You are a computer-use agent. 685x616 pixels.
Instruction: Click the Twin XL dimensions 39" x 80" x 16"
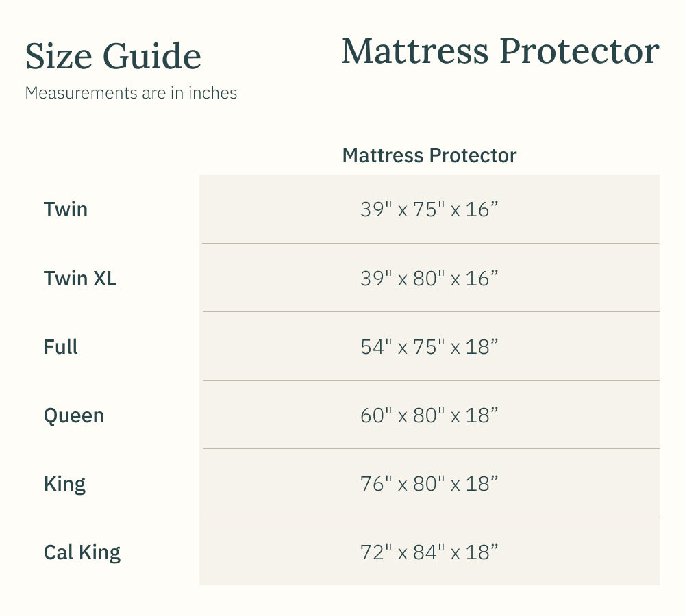coord(429,278)
